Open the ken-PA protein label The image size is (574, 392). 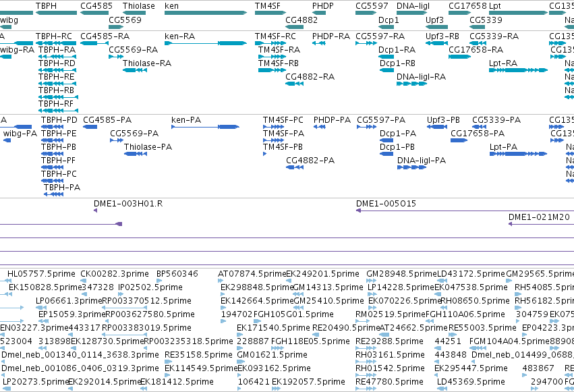(x=186, y=120)
